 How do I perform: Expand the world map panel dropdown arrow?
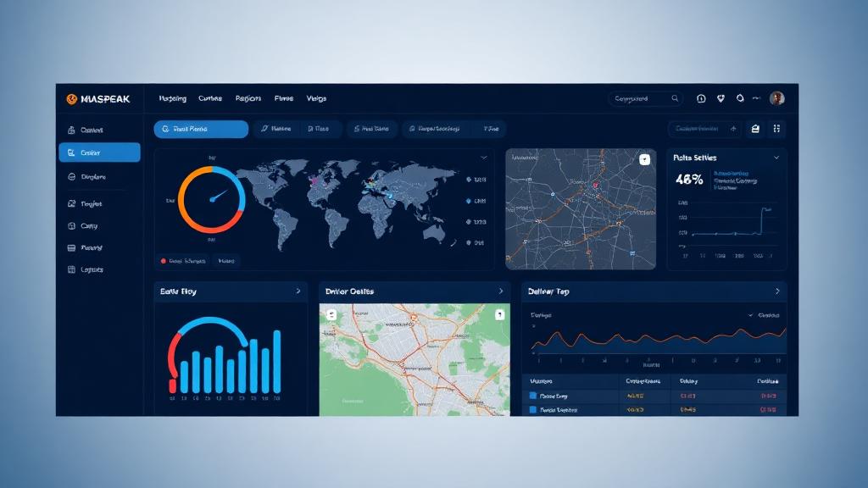[x=485, y=158]
